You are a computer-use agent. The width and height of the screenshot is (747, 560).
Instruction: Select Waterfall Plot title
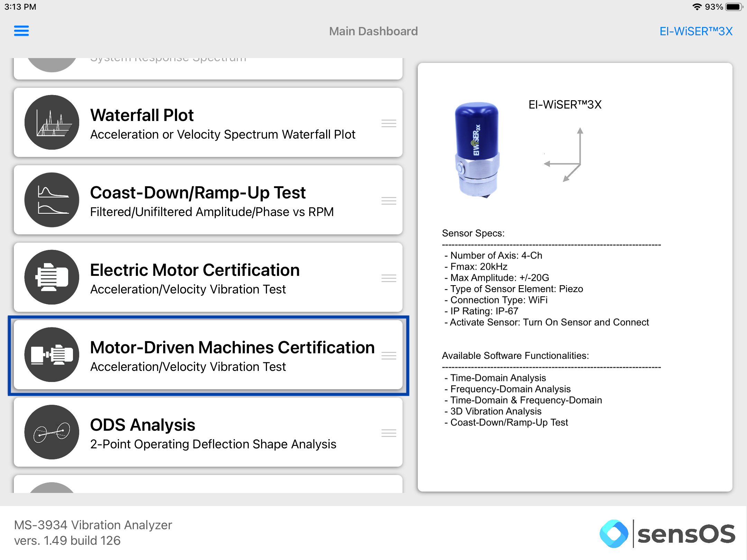(142, 115)
